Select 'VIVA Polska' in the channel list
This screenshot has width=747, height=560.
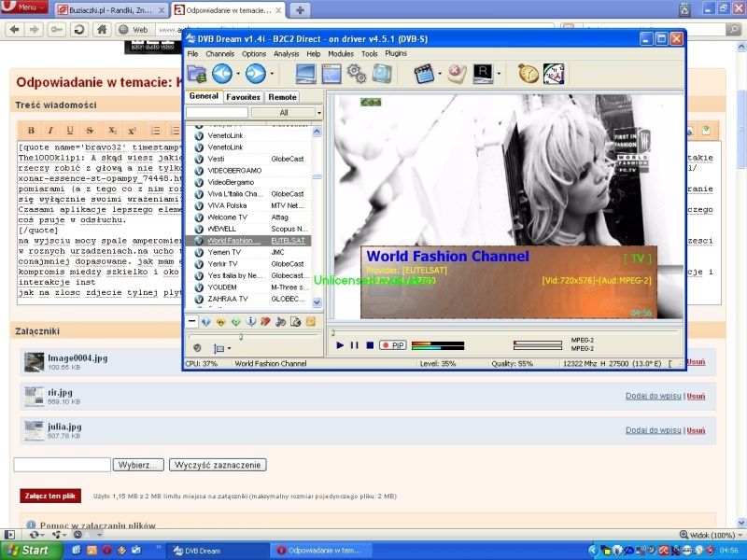point(248,205)
